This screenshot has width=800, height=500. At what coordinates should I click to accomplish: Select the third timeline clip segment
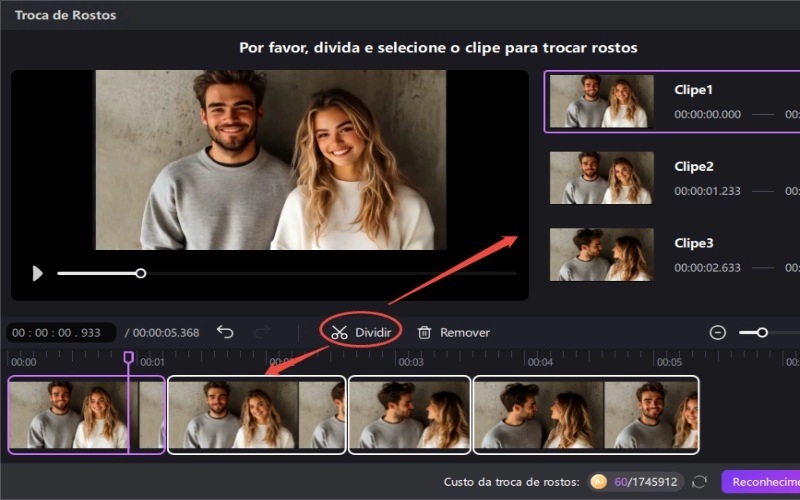[409, 415]
